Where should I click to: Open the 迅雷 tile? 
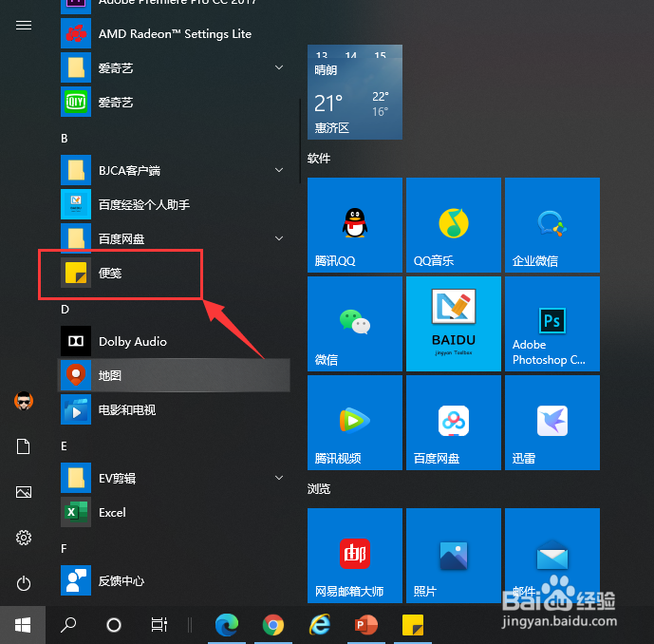552,423
